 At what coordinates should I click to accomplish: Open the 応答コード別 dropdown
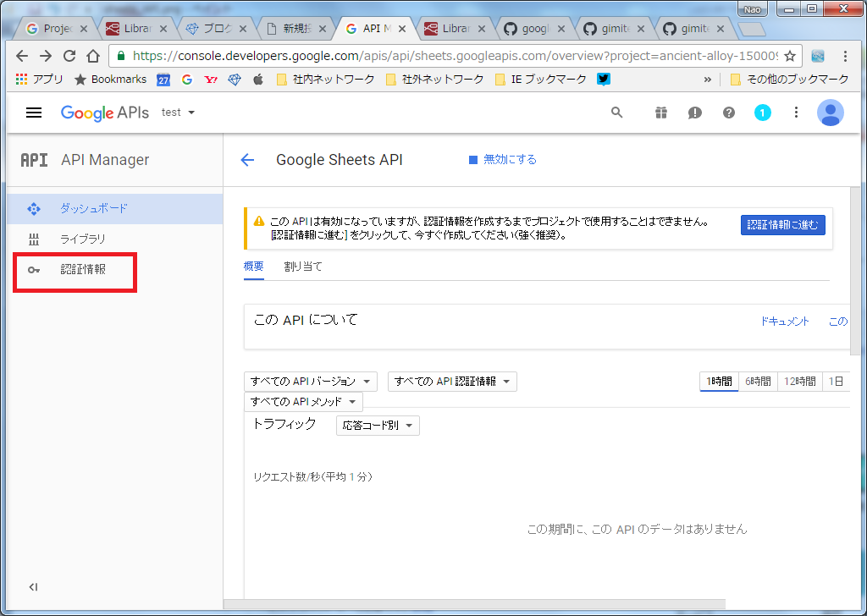(x=378, y=426)
